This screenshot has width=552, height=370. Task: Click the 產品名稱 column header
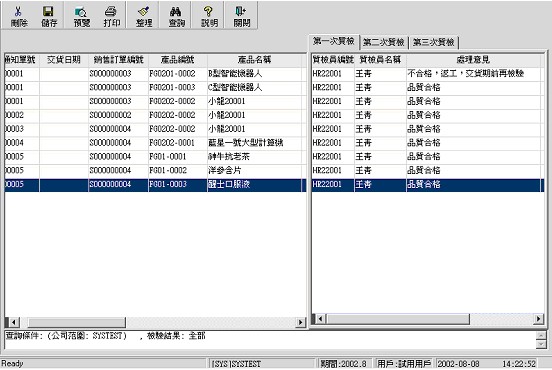click(x=254, y=60)
